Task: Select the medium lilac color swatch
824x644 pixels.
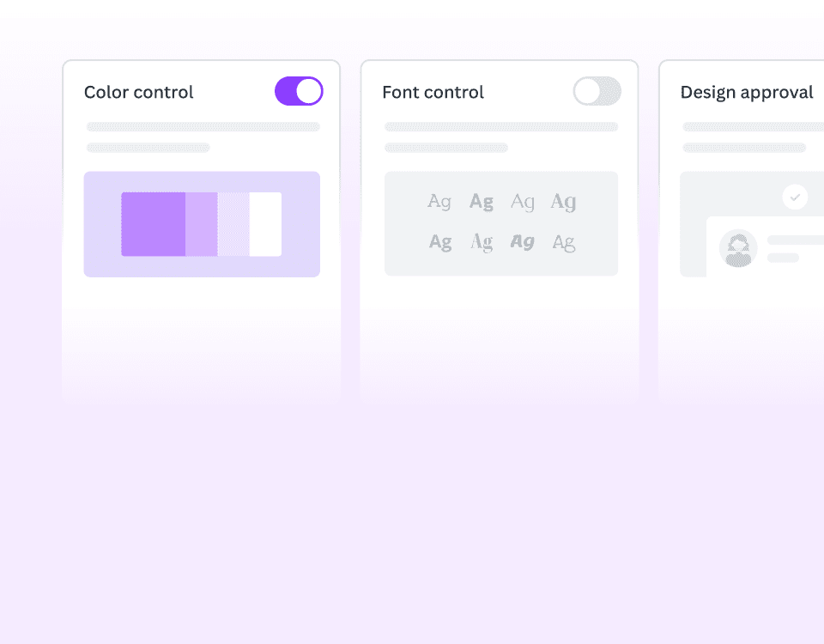Action: [201, 224]
